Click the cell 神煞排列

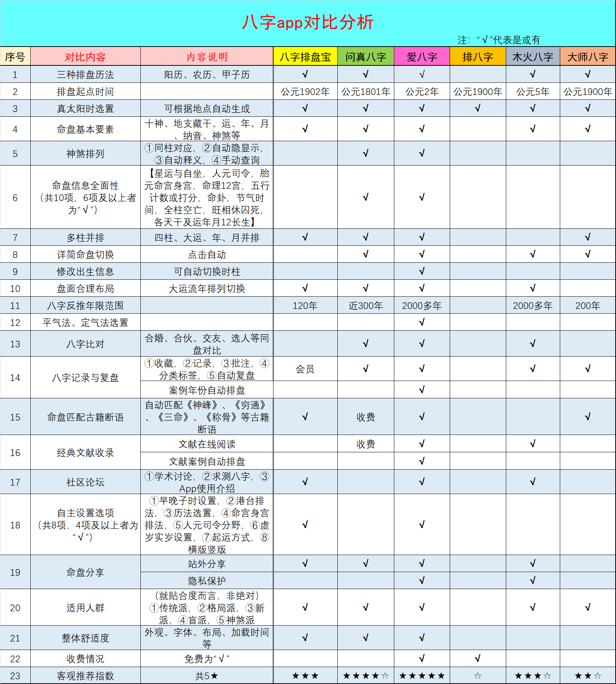85,153
